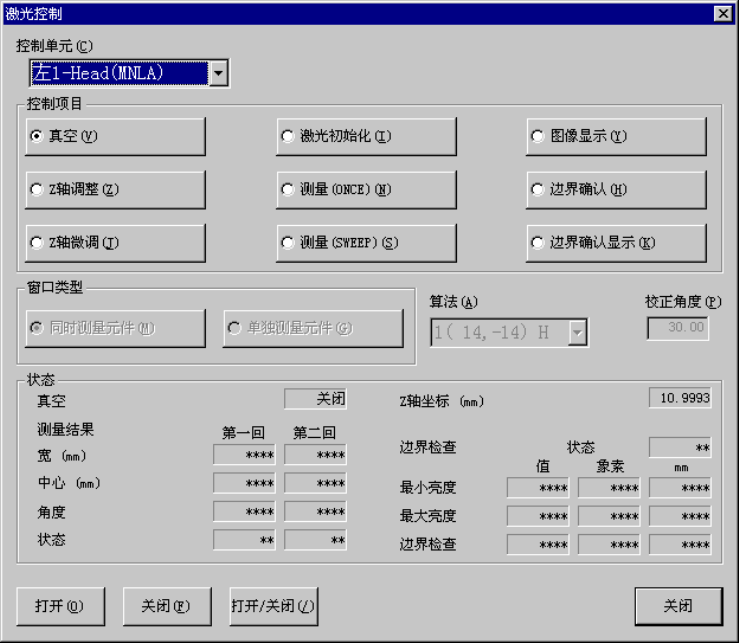Expand the 算法 (A) dropdown arrow
739x643 pixels.
tap(577, 333)
